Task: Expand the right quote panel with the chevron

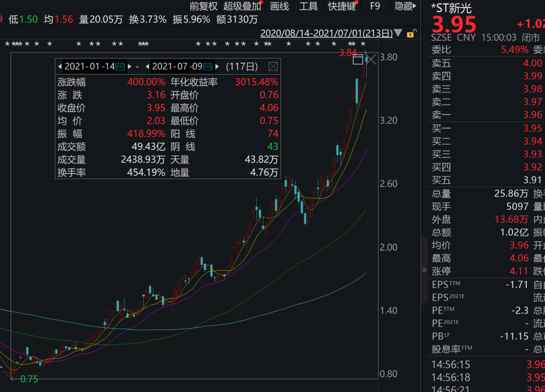Action: [x=424, y=269]
